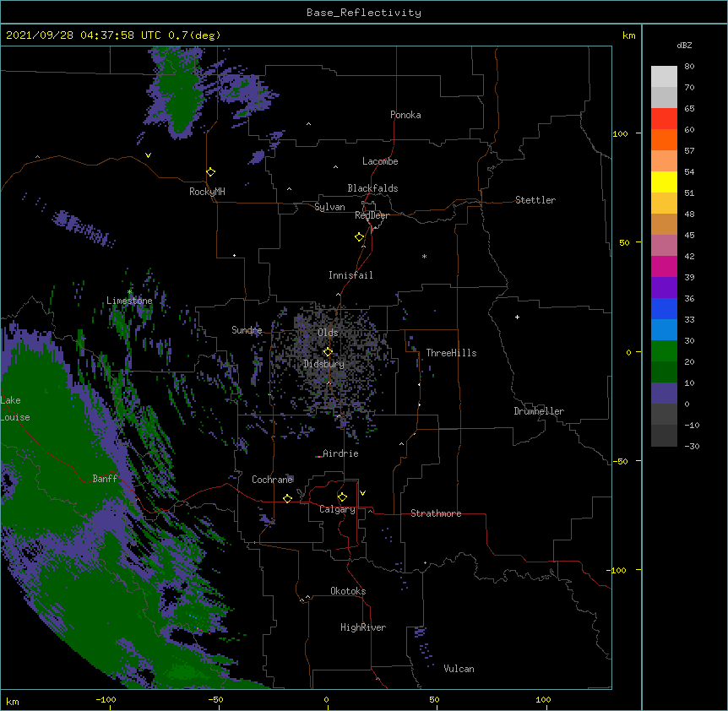This screenshot has height=711, width=728.
Task: Click the Calgary city label
Action: click(337, 509)
